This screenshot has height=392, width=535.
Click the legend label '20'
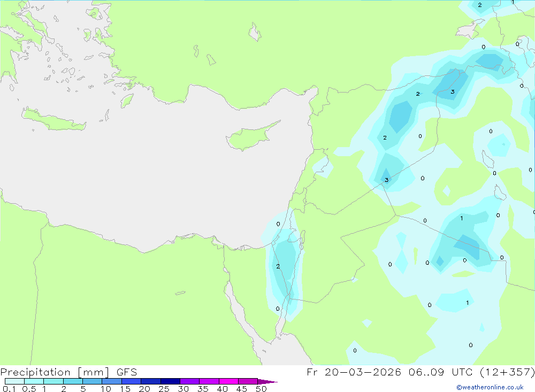(144, 389)
